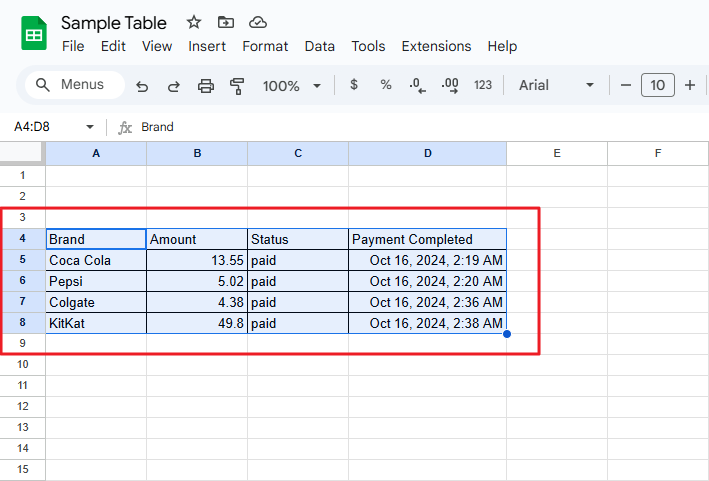Expand the name box dropdown arrow

[90, 127]
